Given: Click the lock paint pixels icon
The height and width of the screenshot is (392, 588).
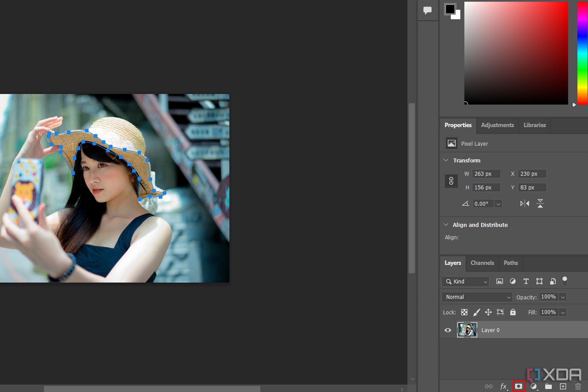Looking at the screenshot, I should 477,312.
